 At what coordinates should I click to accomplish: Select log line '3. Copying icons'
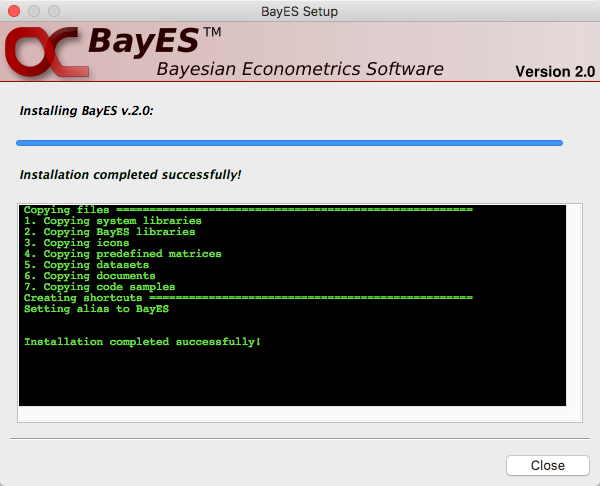click(77, 243)
